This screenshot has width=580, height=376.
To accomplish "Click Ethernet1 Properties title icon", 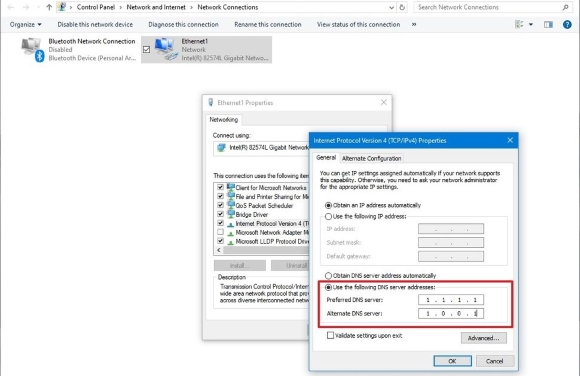I will pos(211,103).
